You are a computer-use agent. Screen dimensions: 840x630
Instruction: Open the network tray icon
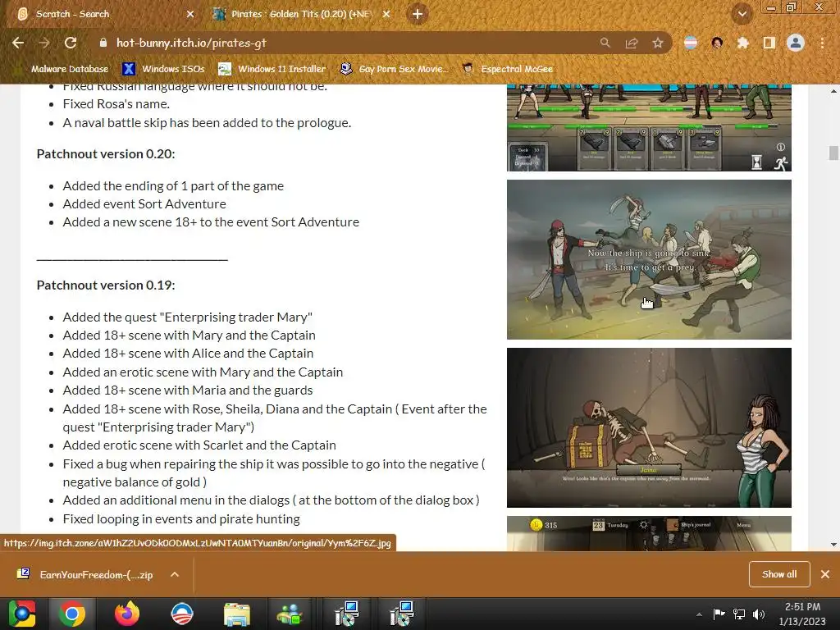click(x=739, y=614)
